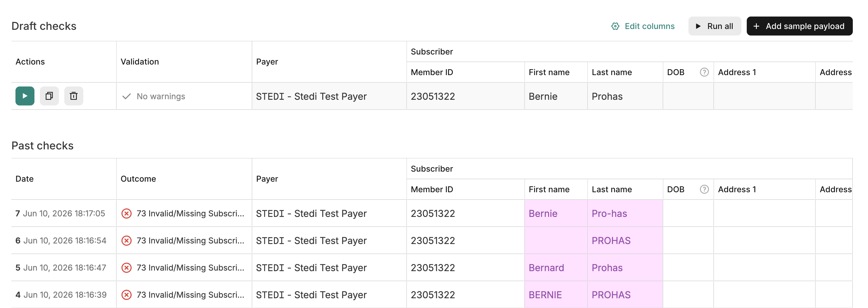Edit the draft first name Bernie cell
868x308 pixels.
[556, 96]
